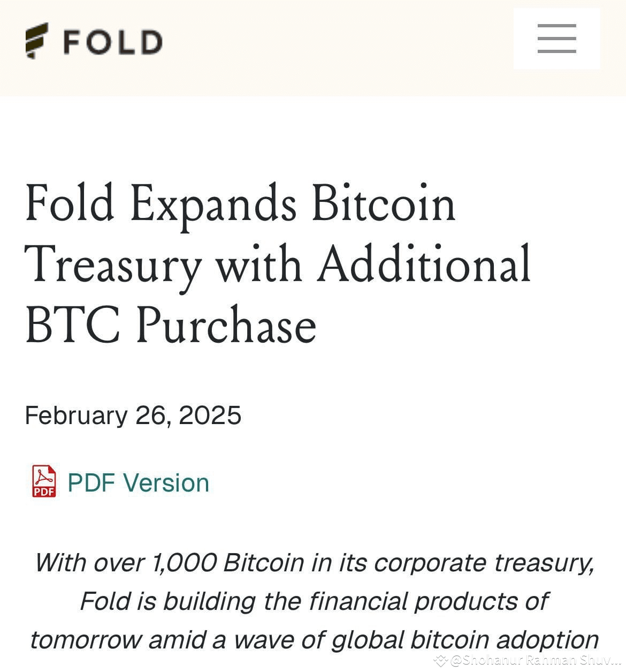Select the Fold brand mark glyph
The image size is (626, 672).
36,40
